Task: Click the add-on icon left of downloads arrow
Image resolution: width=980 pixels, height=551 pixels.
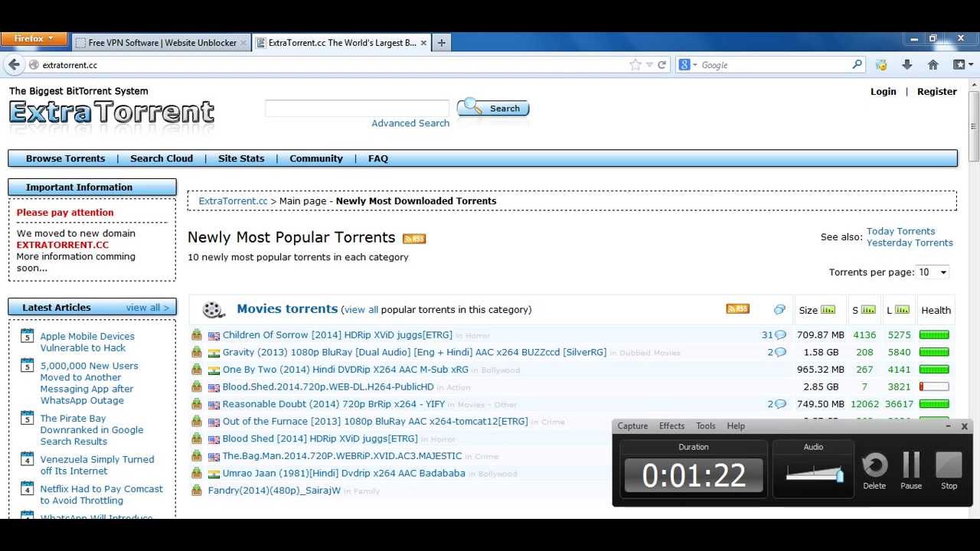Action: point(881,65)
